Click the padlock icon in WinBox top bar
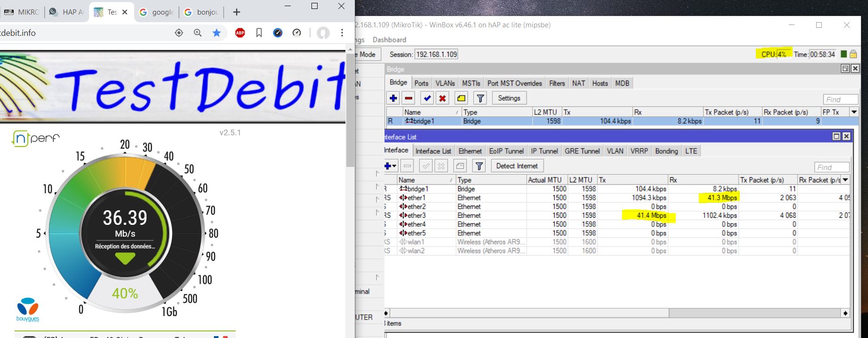Screen dimensions: 868x338 click(853, 54)
